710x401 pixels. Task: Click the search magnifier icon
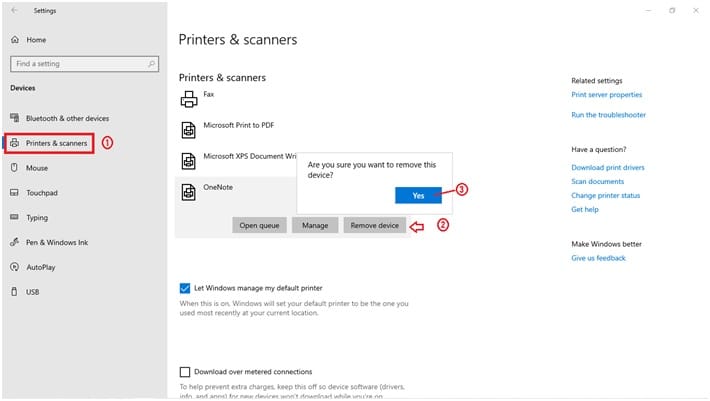pyautogui.click(x=151, y=64)
